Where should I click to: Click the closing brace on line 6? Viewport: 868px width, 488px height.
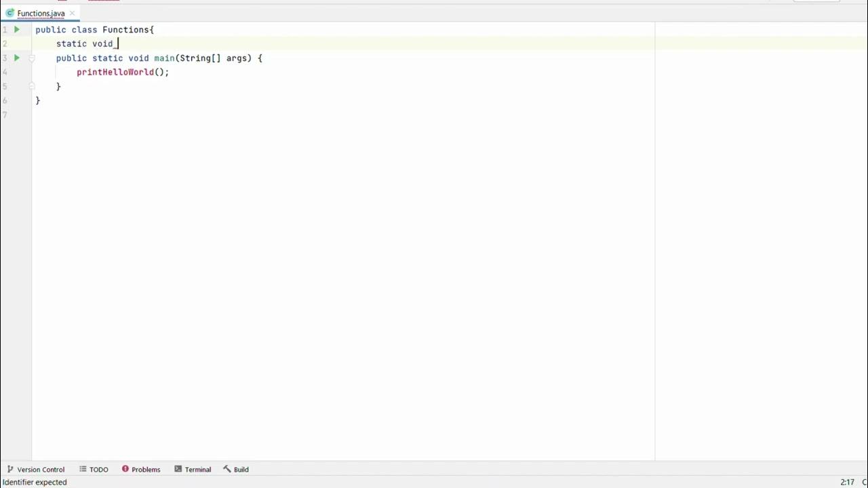click(x=38, y=100)
